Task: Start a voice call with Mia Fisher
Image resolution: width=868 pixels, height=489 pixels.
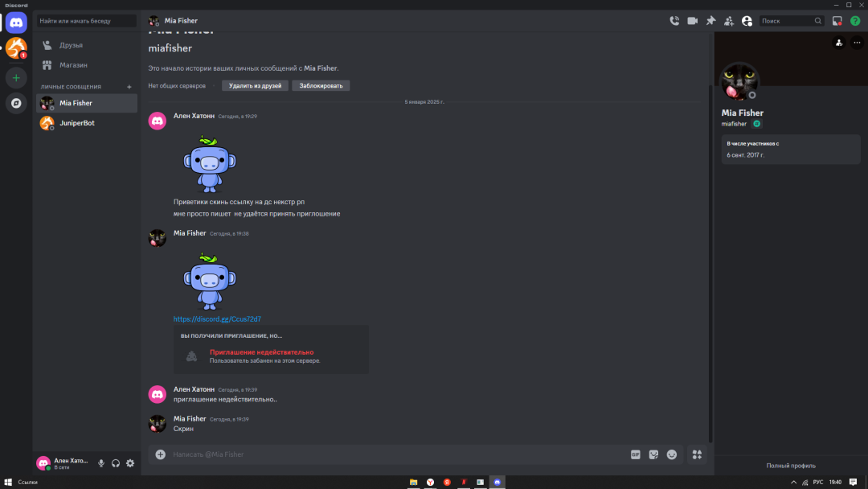Action: tap(674, 21)
